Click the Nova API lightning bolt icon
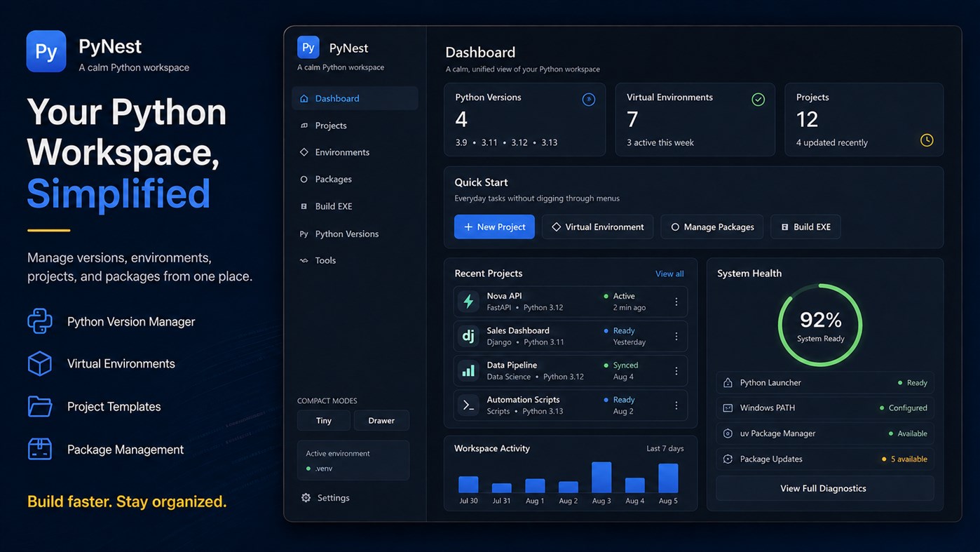 [x=468, y=302]
